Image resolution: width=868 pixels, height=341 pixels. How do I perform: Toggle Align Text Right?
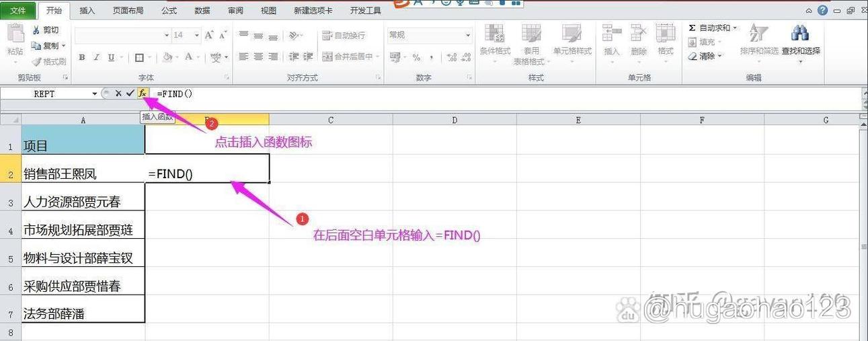click(274, 57)
